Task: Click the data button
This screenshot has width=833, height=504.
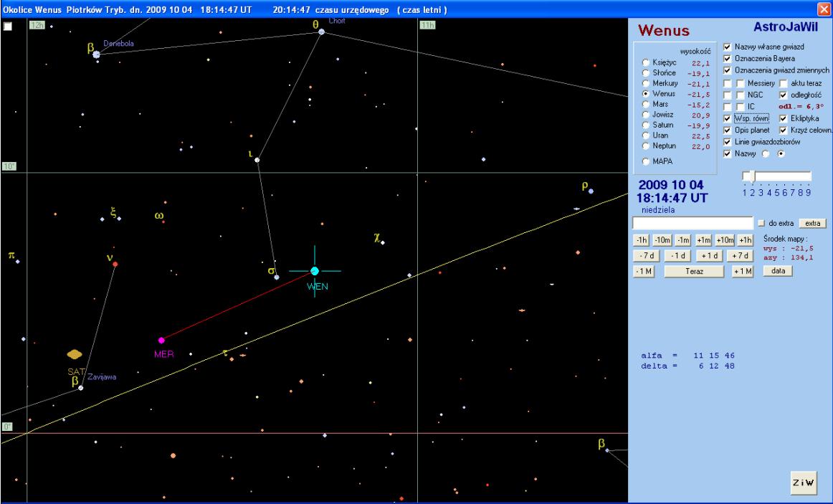Action: tap(778, 271)
